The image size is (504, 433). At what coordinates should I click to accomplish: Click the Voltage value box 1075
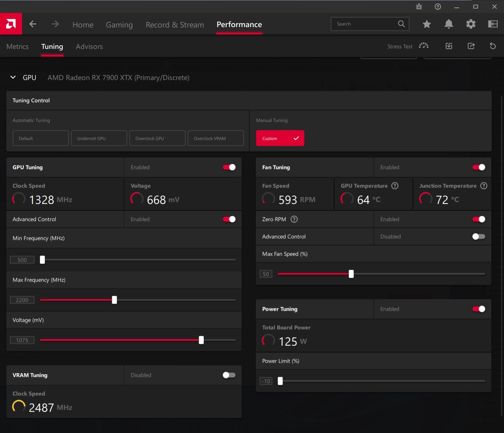coord(22,340)
